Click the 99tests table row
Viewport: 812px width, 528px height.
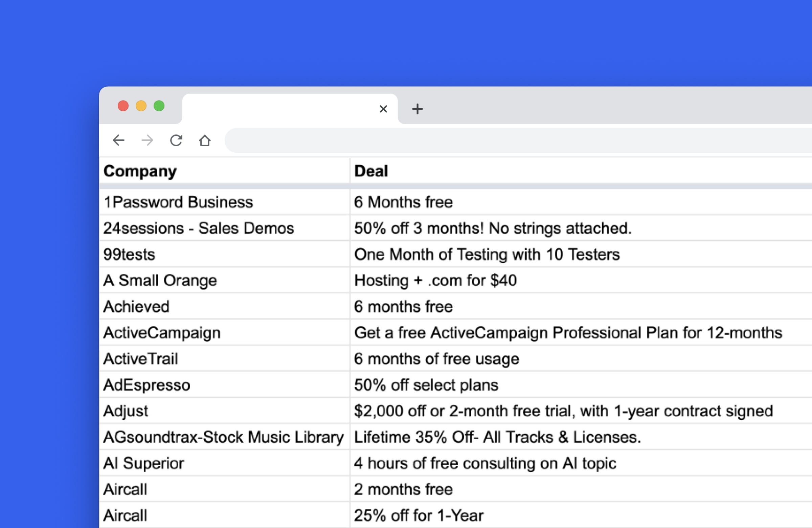pyautogui.click(x=129, y=254)
